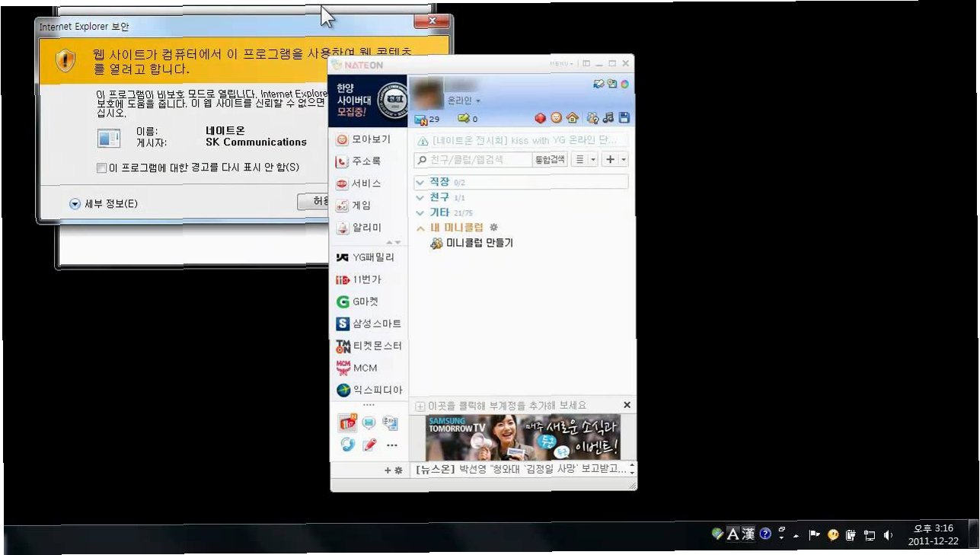Click the friend/club search input field
Viewport: 980px width, 555px height.
[x=473, y=160]
